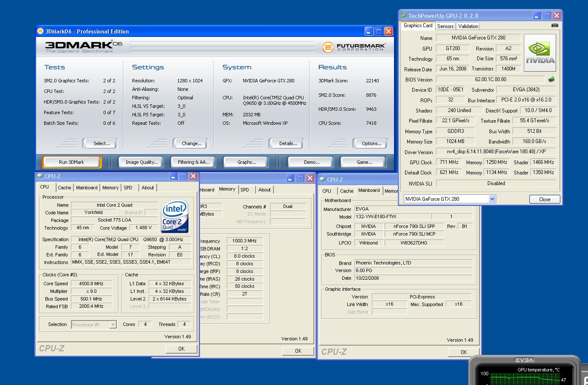Screen dimensions: 588x385
Task: Open the GPU selection dropdown in GPU-Z
Action: [492, 199]
